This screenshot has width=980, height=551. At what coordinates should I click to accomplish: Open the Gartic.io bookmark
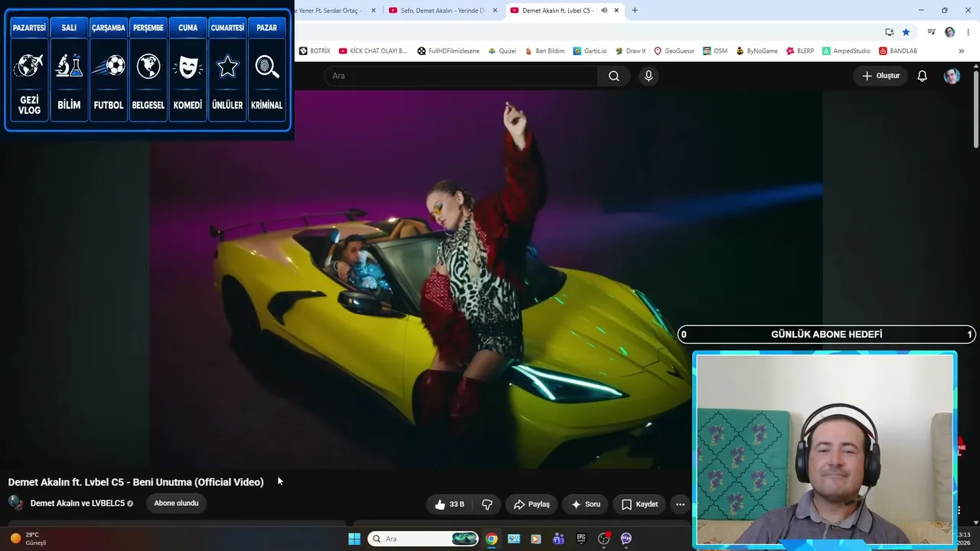point(590,51)
